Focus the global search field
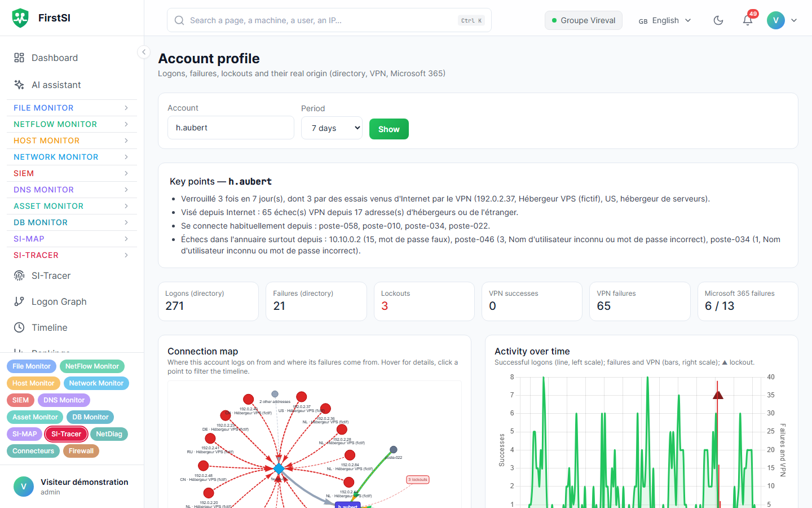 [329, 20]
